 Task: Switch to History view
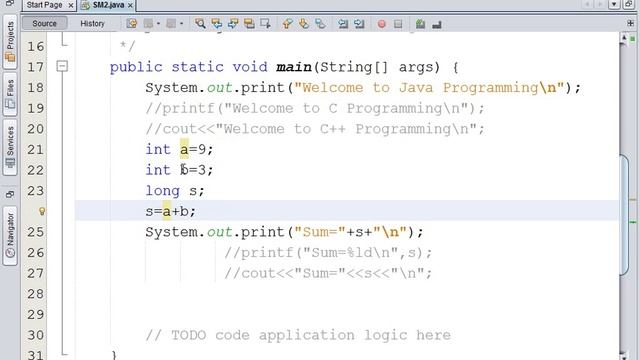coord(92,23)
